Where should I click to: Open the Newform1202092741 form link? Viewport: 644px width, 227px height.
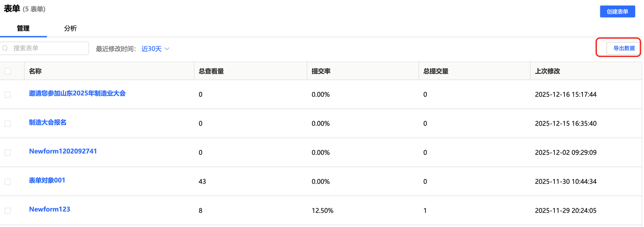point(63,151)
